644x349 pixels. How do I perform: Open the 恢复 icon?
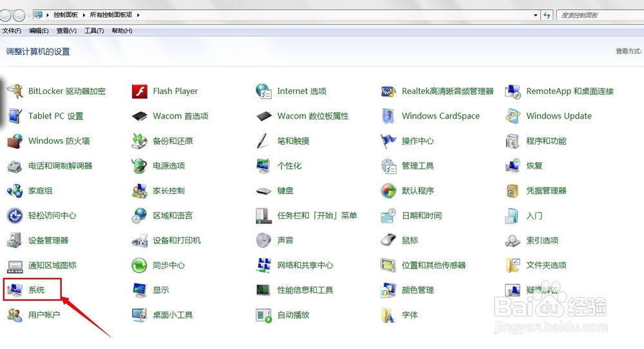point(513,166)
